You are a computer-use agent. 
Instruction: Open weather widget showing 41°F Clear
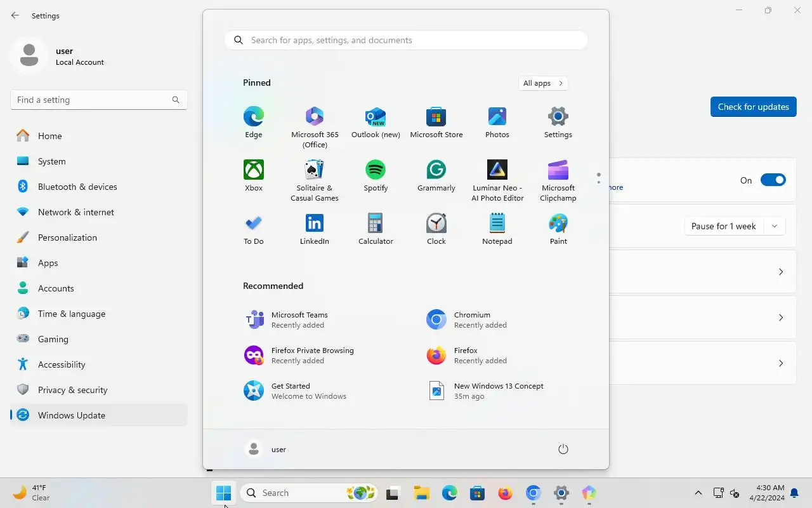pyautogui.click(x=32, y=493)
